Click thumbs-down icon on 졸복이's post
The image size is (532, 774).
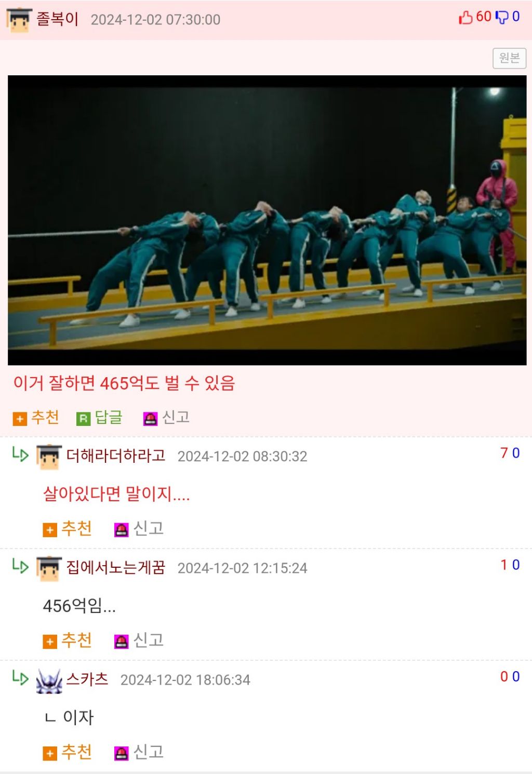[502, 17]
